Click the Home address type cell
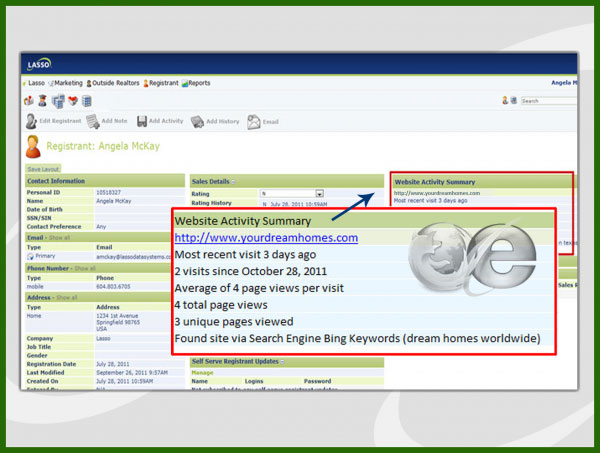The image size is (600, 453). tap(34, 316)
